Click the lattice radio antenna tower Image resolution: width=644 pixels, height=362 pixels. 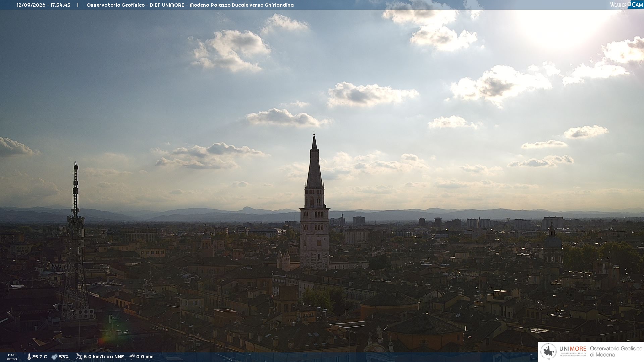pyautogui.click(x=75, y=241)
